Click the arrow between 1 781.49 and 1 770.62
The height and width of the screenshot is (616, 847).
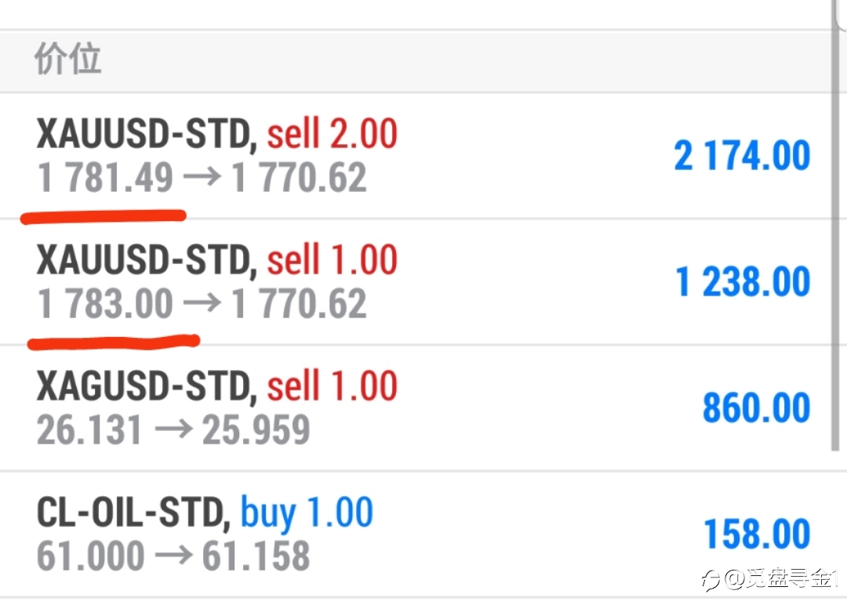(x=202, y=176)
